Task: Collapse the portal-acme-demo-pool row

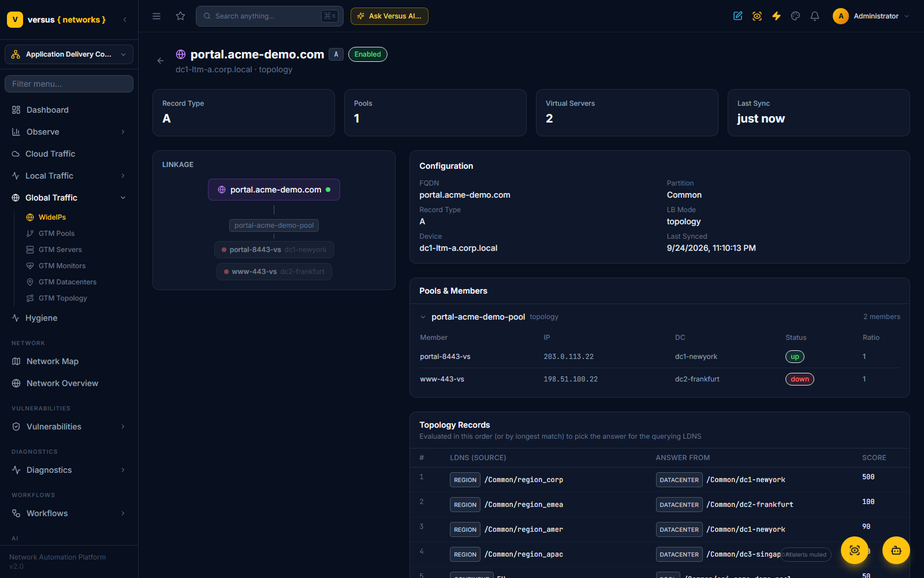Action: click(423, 317)
